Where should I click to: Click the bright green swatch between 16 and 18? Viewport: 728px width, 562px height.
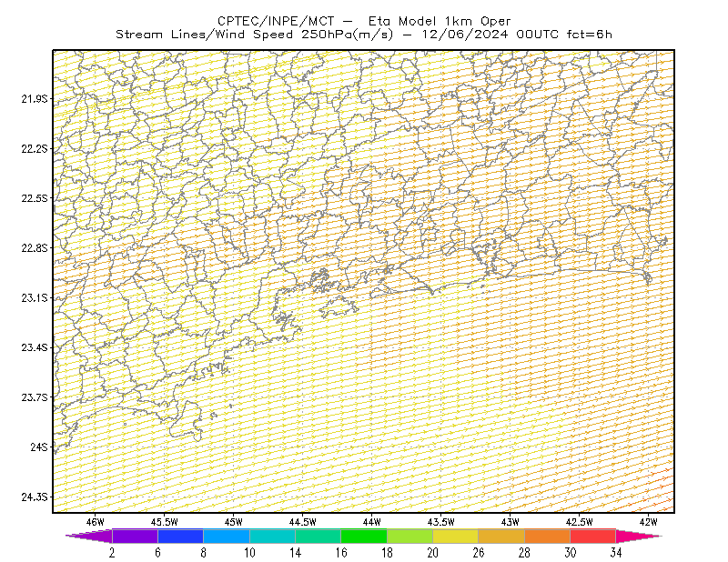364,536
